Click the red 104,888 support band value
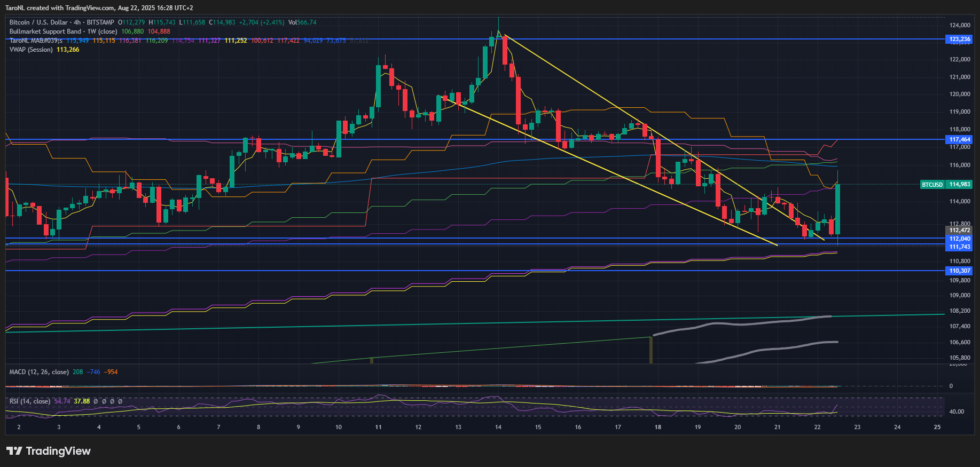The width and height of the screenshot is (980, 467). pyautogui.click(x=159, y=31)
